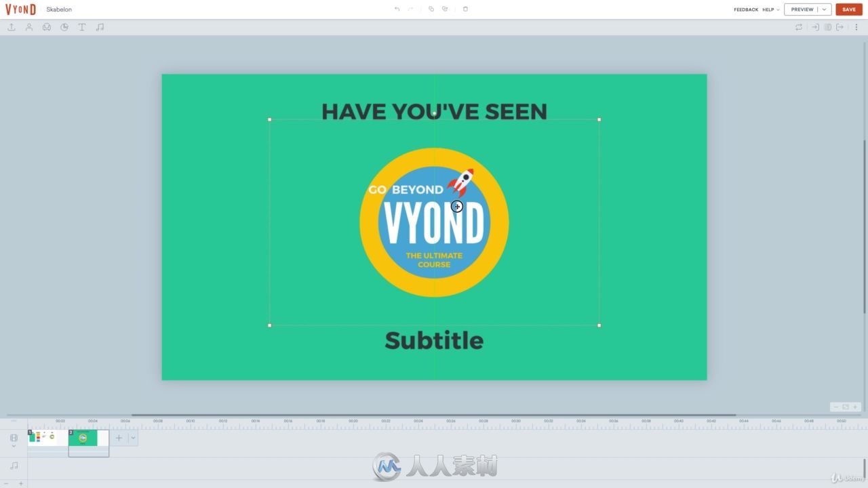Open the Enter effect icon
Screen dimensions: 868x488
click(x=816, y=27)
